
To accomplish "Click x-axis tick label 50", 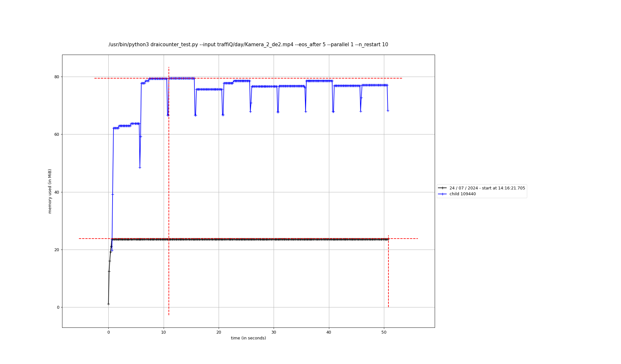I will tap(384, 332).
